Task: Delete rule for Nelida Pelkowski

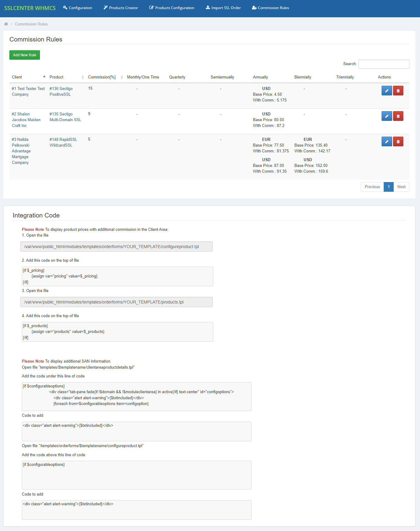Action: [398, 141]
